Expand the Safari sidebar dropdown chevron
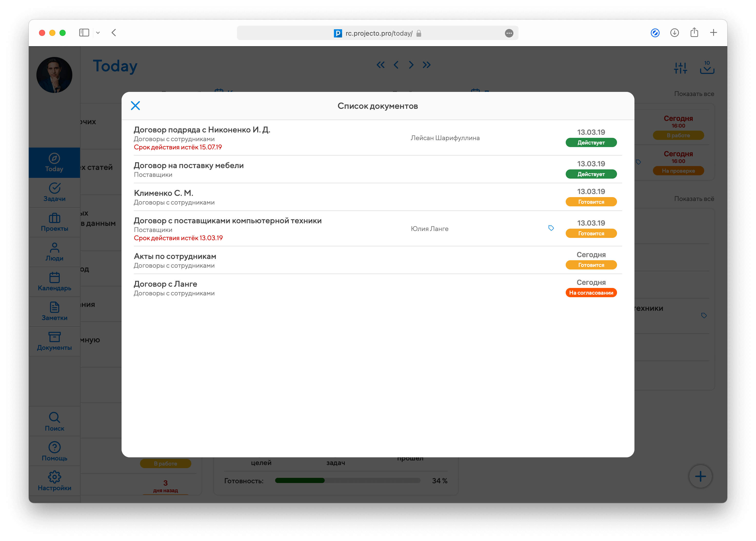Screen dimensions: 756x541 [x=98, y=33]
